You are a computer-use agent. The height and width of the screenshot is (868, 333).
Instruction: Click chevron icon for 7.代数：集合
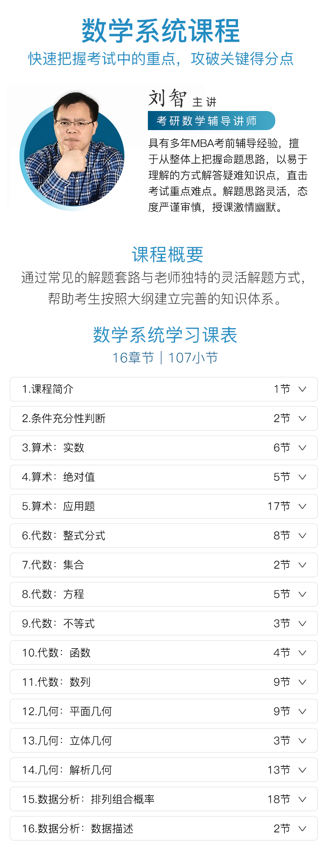click(x=302, y=565)
